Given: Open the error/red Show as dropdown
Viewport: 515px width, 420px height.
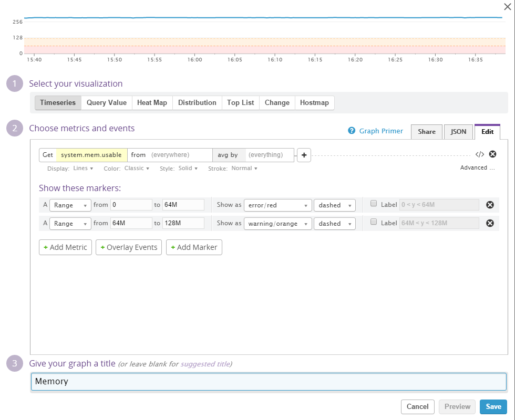Looking at the screenshot, I should tap(277, 205).
